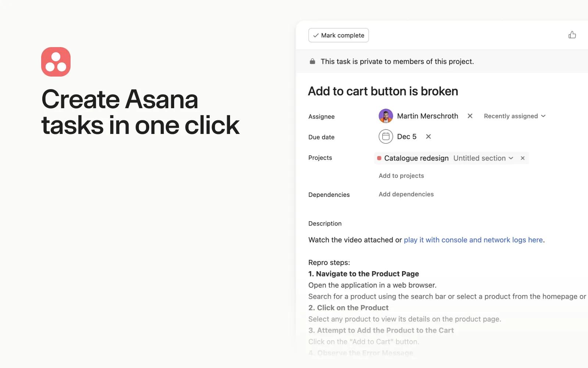Open the console and network logs link
This screenshot has height=368, width=588.
(x=473, y=240)
